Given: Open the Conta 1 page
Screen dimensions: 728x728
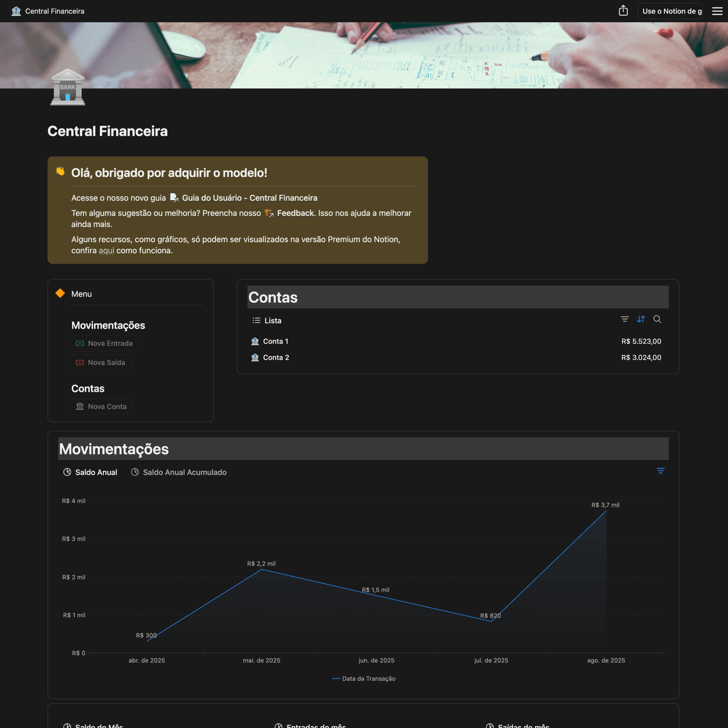Looking at the screenshot, I should point(276,341).
